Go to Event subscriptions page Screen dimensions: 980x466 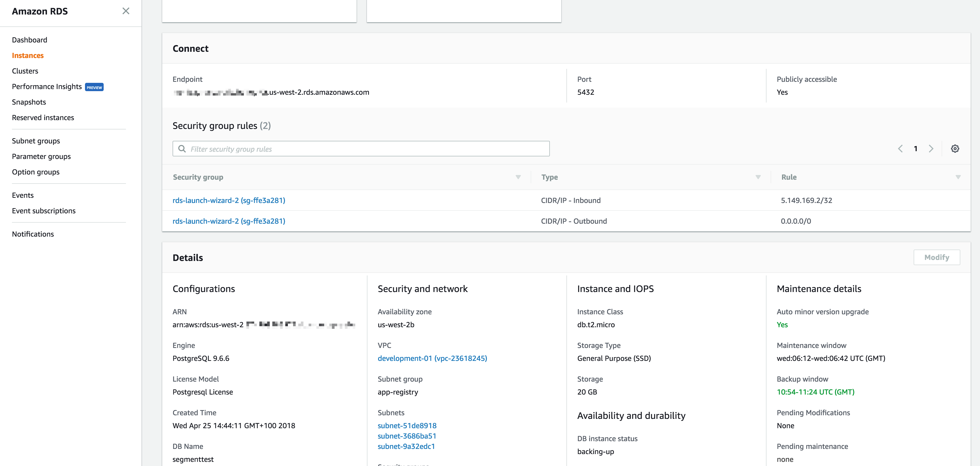coord(44,210)
